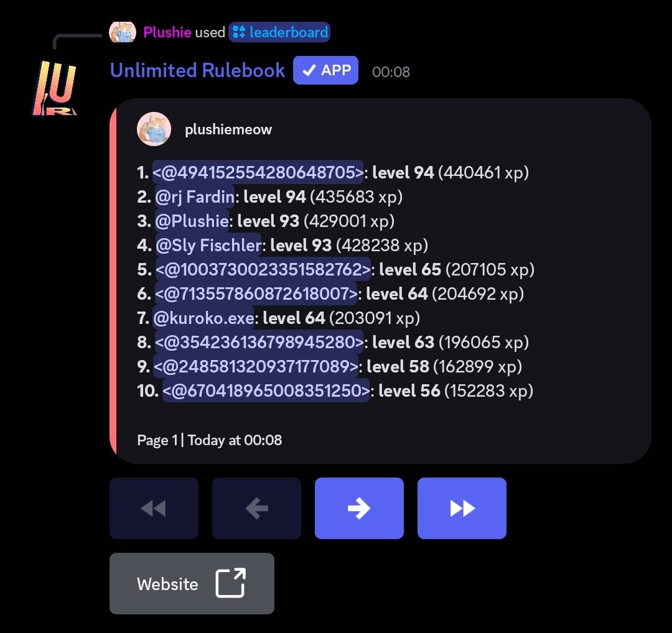The width and height of the screenshot is (672, 633).
Task: Click the disabled first page button
Action: 154,508
